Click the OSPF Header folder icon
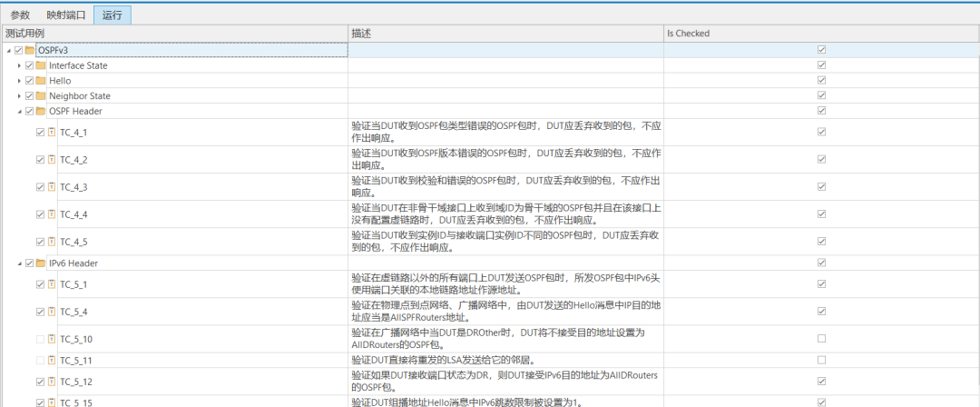Viewport: 980px width, 407px height. pos(41,111)
